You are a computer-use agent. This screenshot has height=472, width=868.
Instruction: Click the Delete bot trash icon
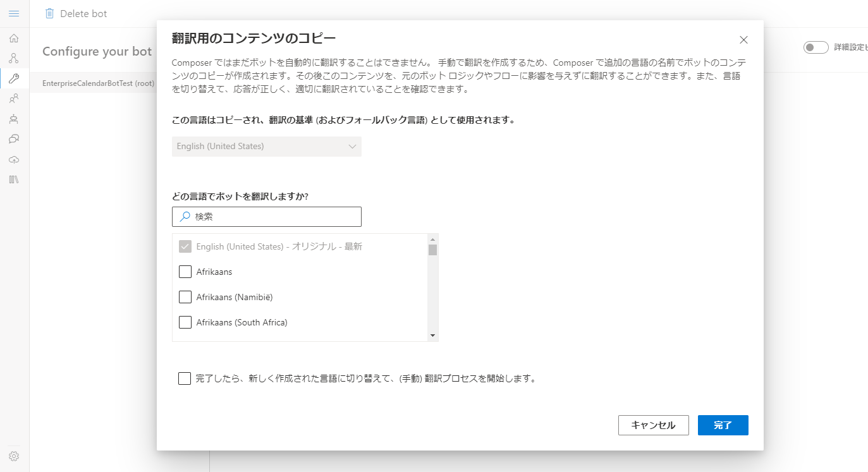[49, 13]
